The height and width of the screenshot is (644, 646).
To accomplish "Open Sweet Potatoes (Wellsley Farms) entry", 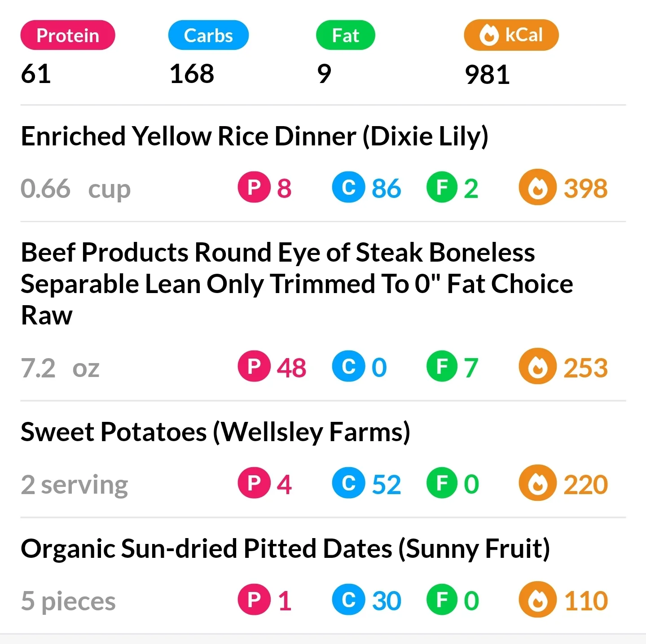I will (215, 432).
